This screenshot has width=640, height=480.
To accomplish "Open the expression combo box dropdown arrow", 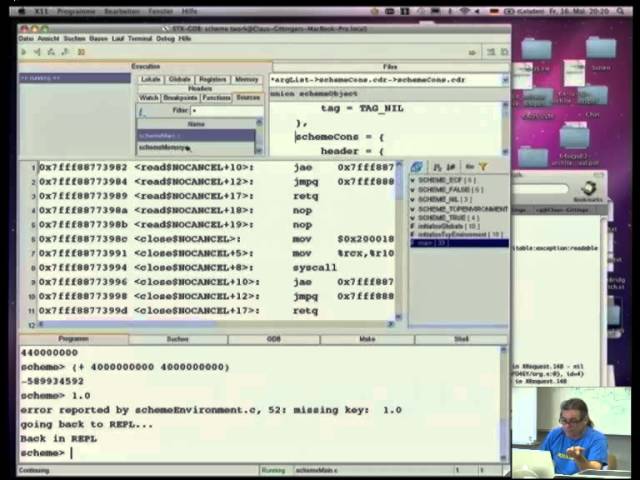I will (504, 80).
